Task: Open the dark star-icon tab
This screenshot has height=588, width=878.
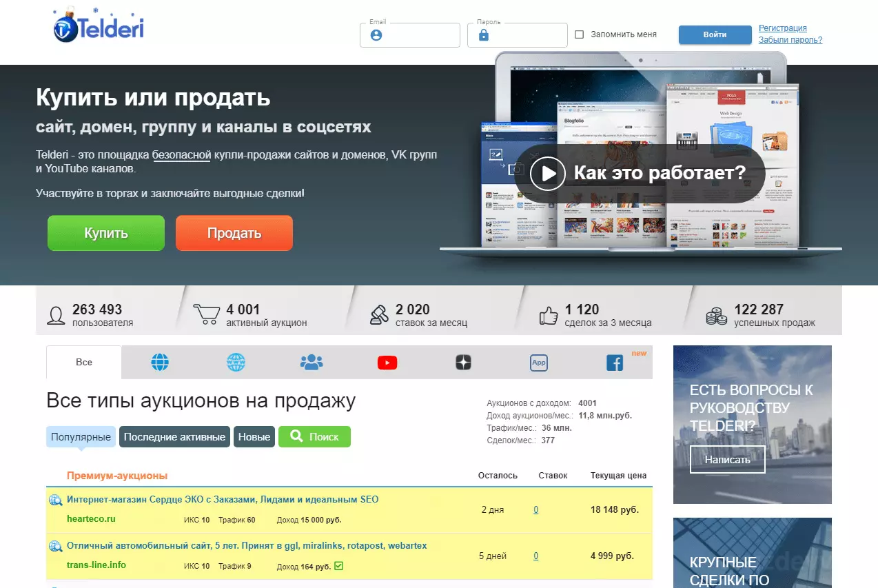Action: coord(463,363)
